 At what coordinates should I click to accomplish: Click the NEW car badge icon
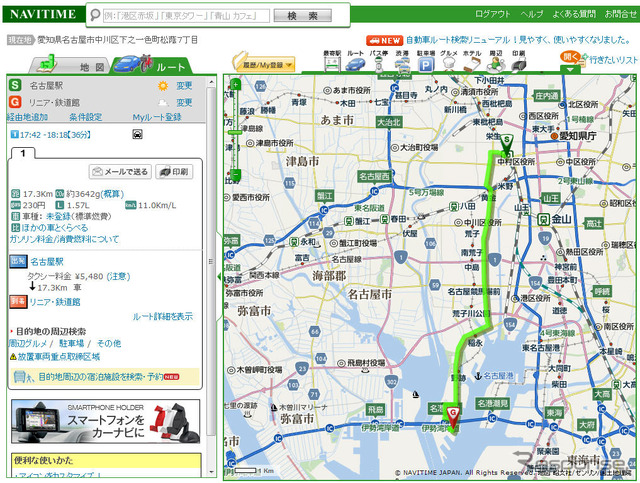[x=384, y=40]
